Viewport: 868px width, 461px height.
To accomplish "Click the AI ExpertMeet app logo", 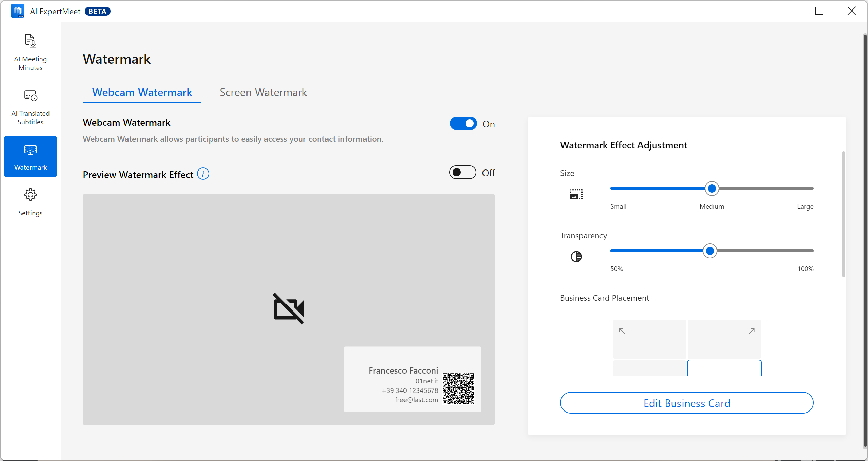I will [17, 11].
